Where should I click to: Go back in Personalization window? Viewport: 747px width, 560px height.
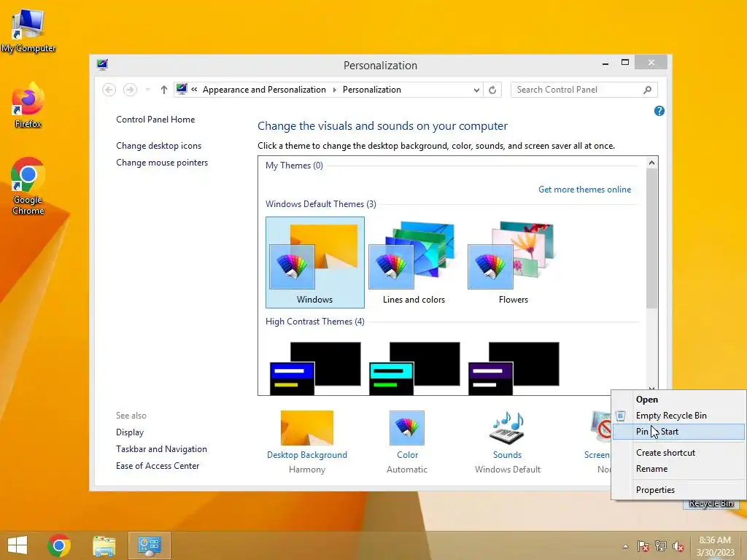[x=109, y=90]
